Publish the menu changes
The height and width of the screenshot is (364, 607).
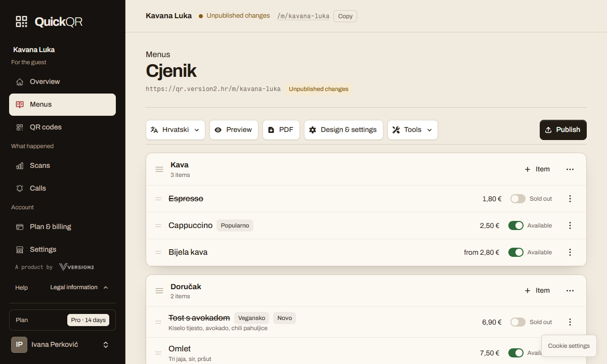pos(563,130)
